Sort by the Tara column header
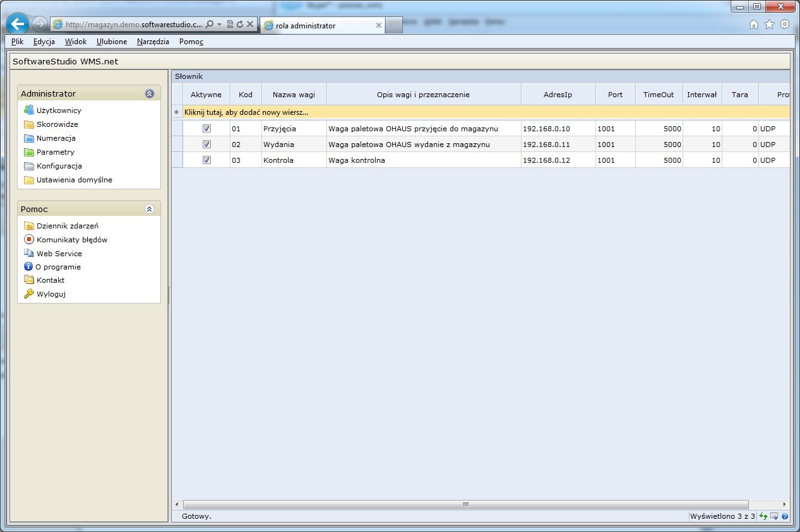This screenshot has width=800, height=532. tap(740, 95)
